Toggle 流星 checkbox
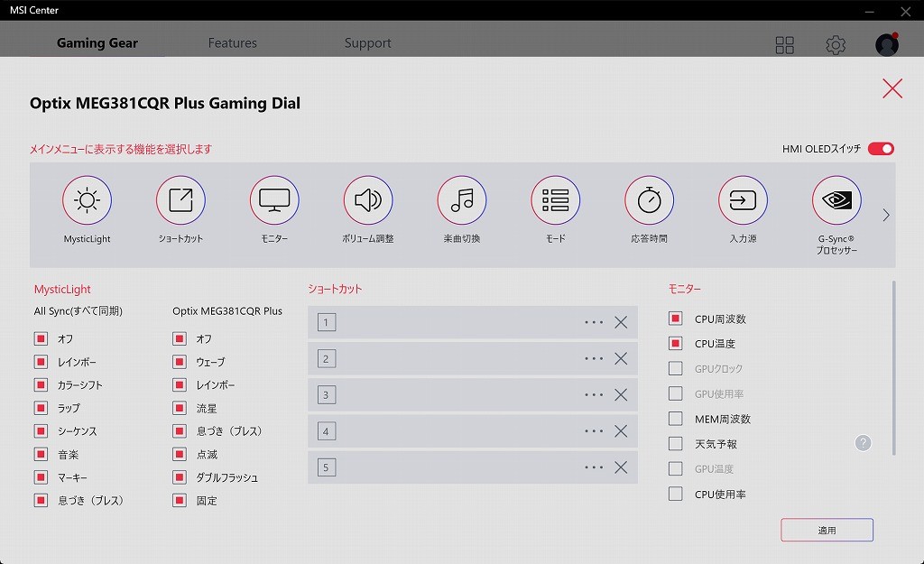This screenshot has height=564, width=924. tap(180, 408)
